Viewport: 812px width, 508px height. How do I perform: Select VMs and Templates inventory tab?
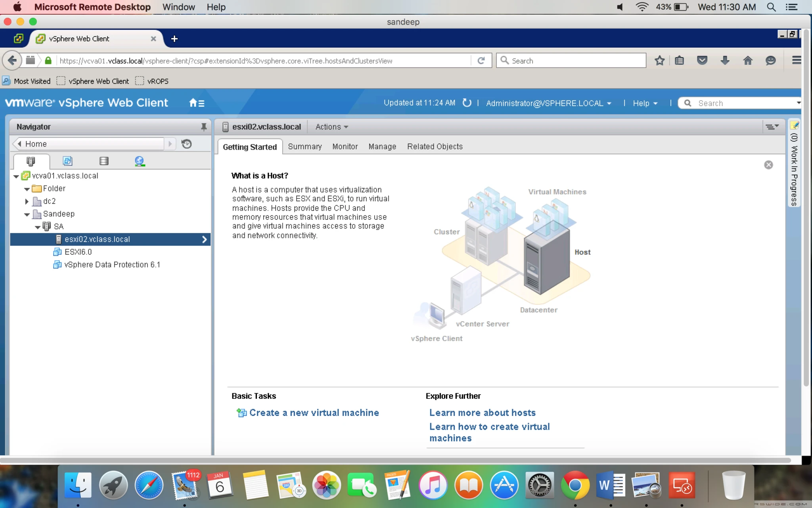[x=67, y=161]
